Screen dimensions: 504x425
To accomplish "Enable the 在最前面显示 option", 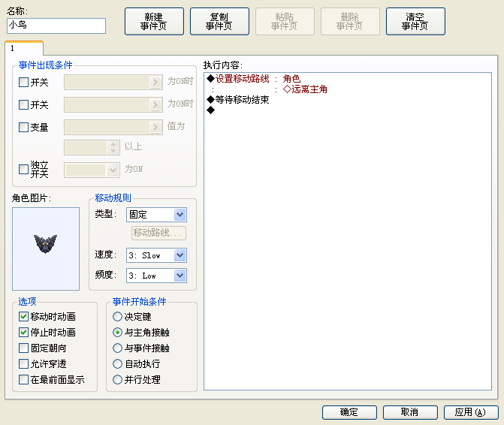I will [x=23, y=379].
